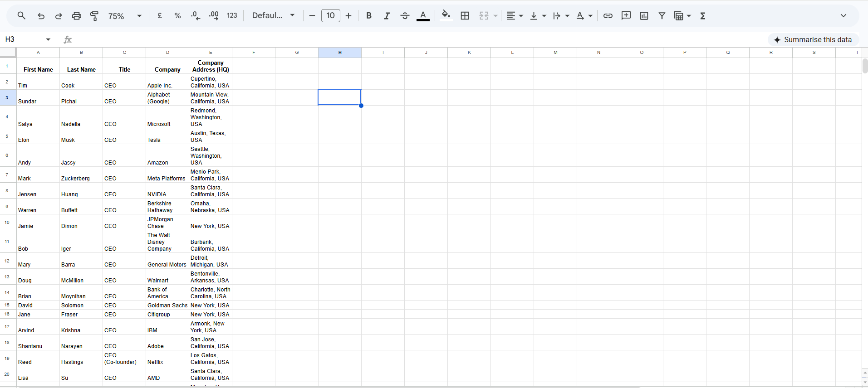Toggle strikethrough formatting
This screenshot has width=868, height=388.
pos(405,16)
